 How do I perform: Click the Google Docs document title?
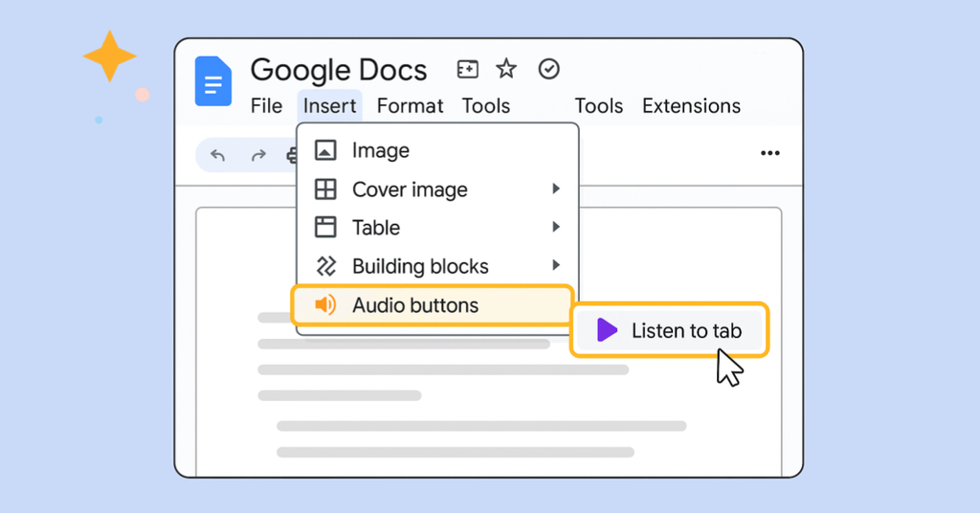point(339,70)
